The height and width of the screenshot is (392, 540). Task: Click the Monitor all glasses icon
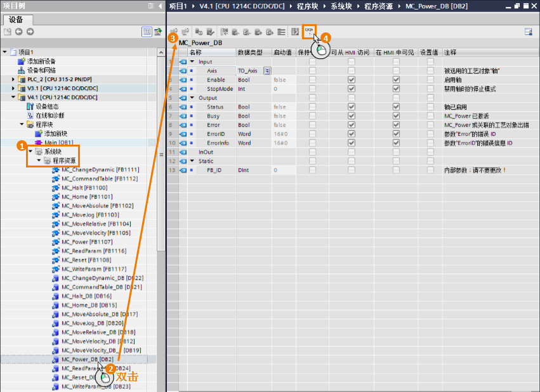coord(309,32)
